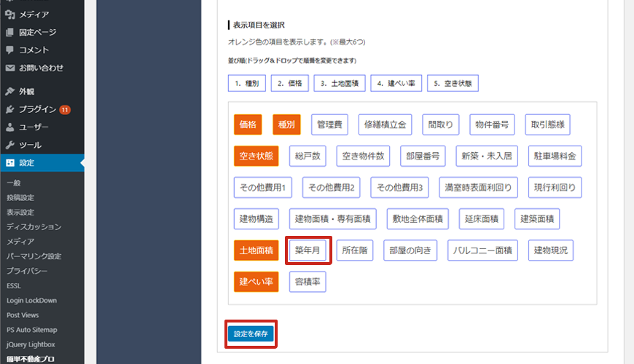Open パーマリンク設定 submenu item

(34, 256)
